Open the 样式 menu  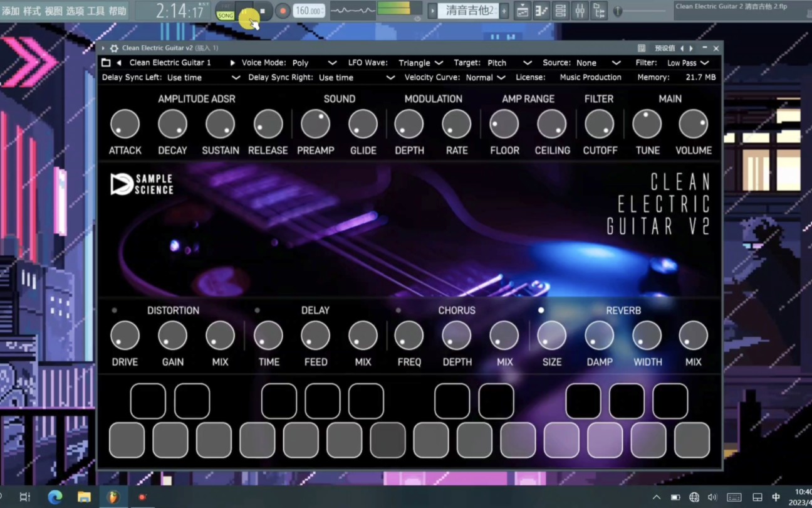[x=31, y=11]
